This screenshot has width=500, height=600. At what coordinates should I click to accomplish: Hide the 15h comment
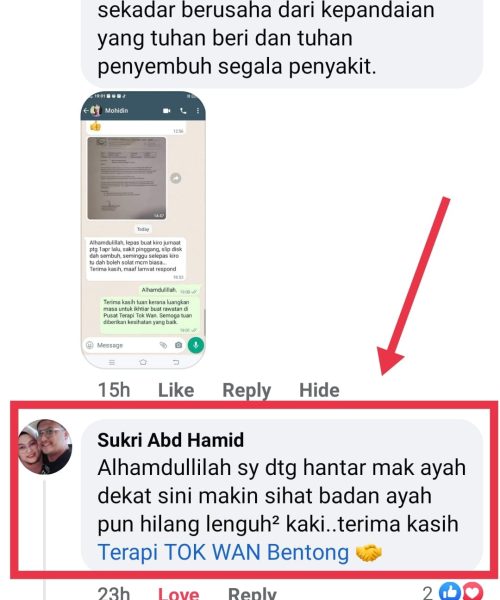(319, 390)
